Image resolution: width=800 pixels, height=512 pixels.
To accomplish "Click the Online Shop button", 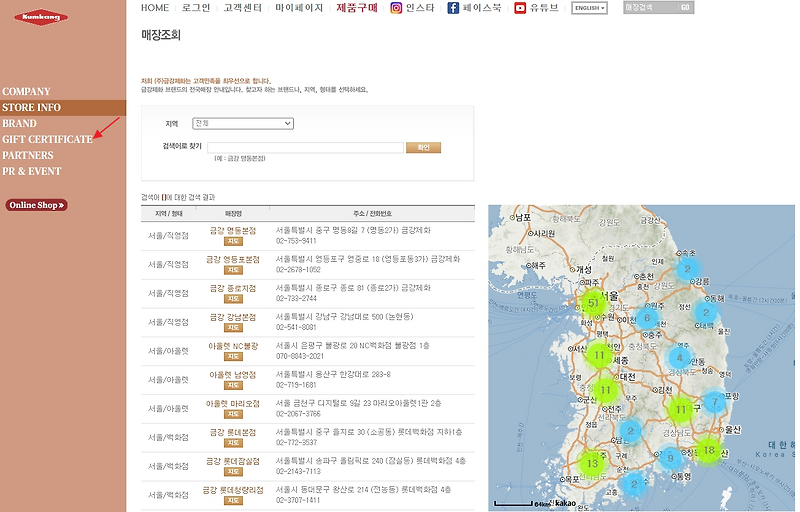I will (36, 205).
